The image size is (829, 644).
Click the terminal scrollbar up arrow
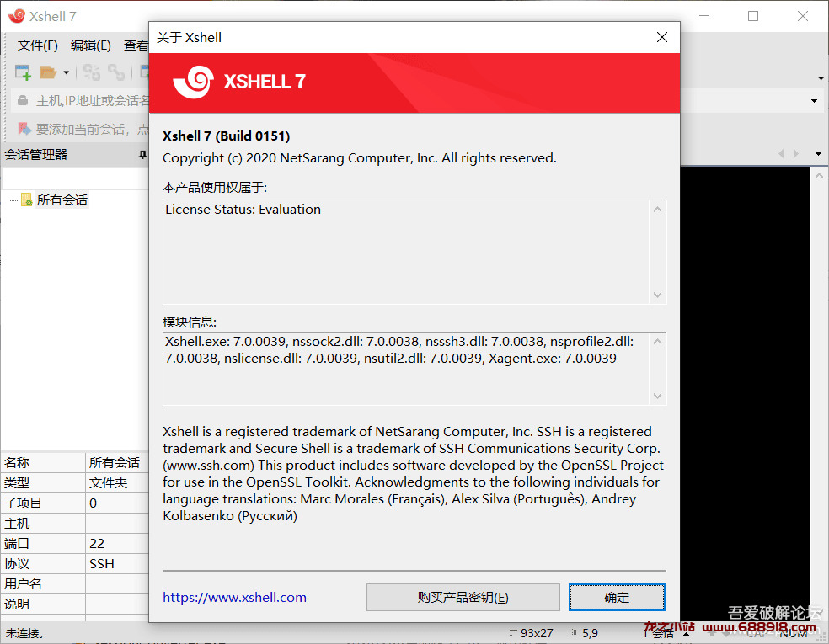pos(819,175)
